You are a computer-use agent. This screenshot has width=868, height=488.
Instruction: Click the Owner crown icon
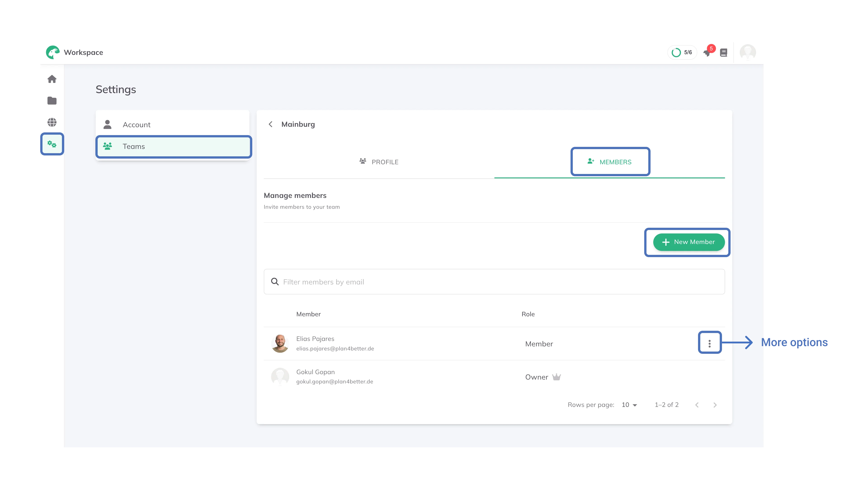(557, 377)
